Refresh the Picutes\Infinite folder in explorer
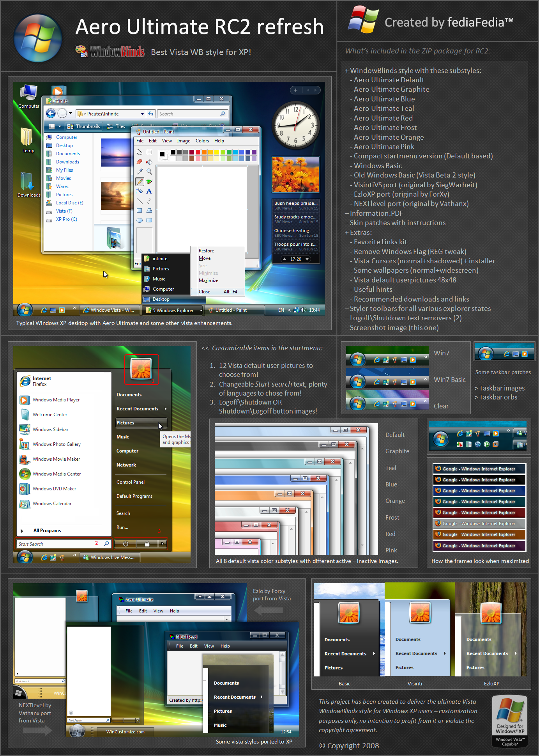The width and height of the screenshot is (539, 756). (151, 114)
